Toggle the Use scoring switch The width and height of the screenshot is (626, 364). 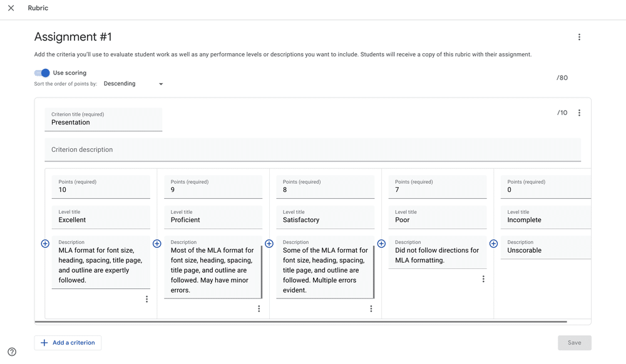click(42, 73)
